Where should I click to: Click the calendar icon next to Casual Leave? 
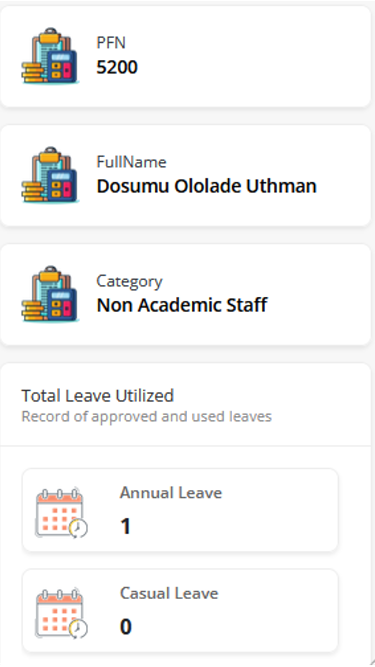tap(61, 614)
